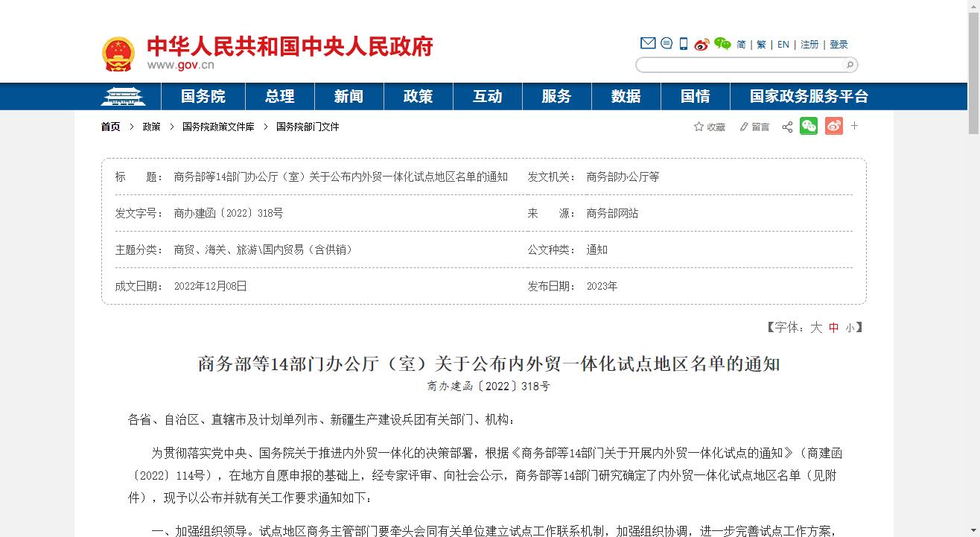Screen dimensions: 980x537
Task: Click the mobile phone icon in header
Action: [x=684, y=44]
